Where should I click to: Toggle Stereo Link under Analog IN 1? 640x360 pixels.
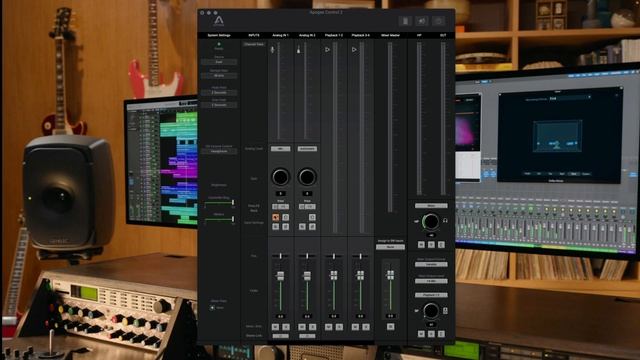[280, 336]
